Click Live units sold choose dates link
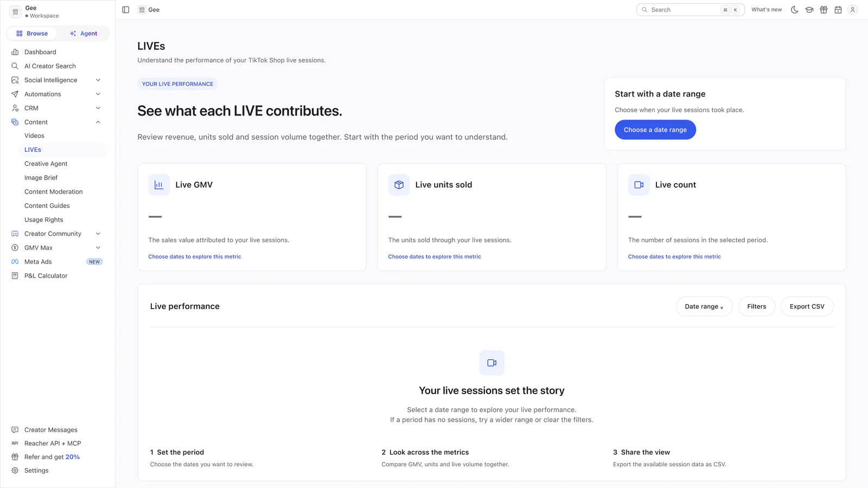The image size is (868, 488). pos(435,256)
